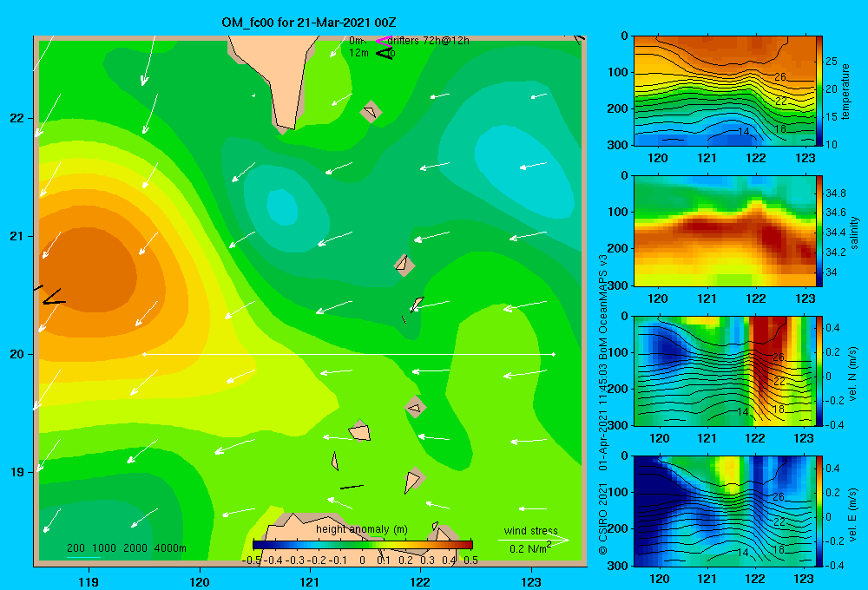
Task: Click the 'salinity' colorbar axis label
Action: point(854,232)
